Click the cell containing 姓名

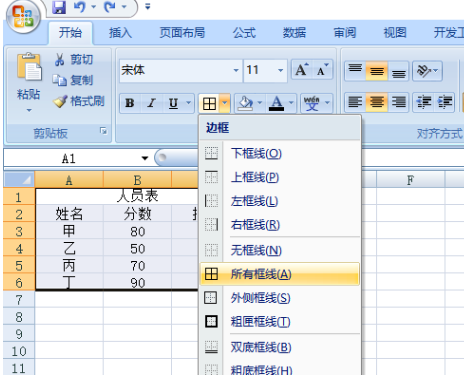tap(69, 214)
